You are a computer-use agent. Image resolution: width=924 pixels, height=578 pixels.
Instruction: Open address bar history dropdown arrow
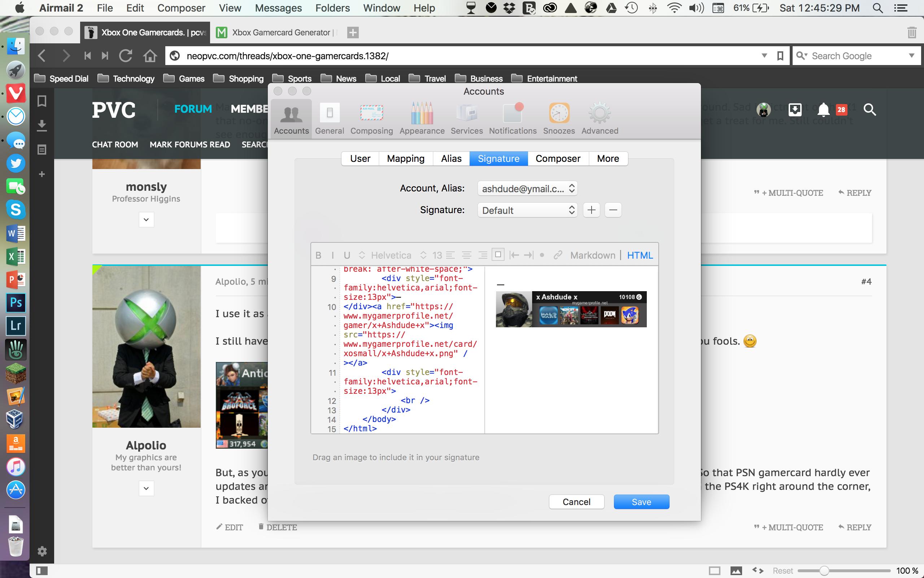tap(764, 56)
